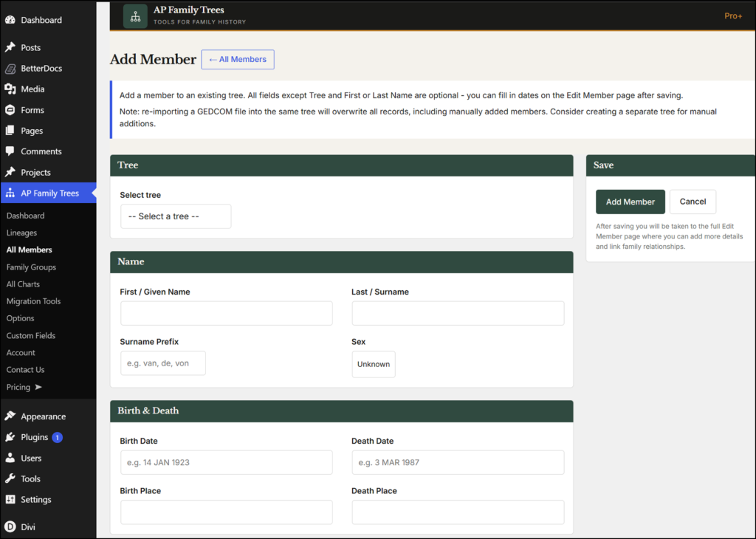
Task: Click the All Members back link button
Action: [x=238, y=59]
